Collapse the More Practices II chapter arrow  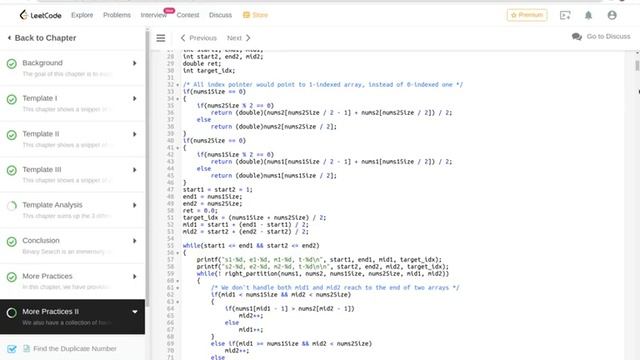[134, 312]
